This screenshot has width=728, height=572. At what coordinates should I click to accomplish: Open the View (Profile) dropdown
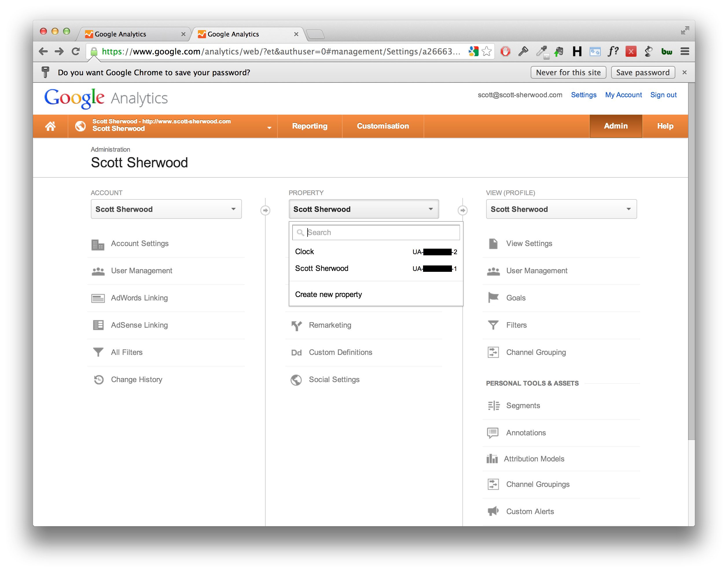pyautogui.click(x=561, y=209)
